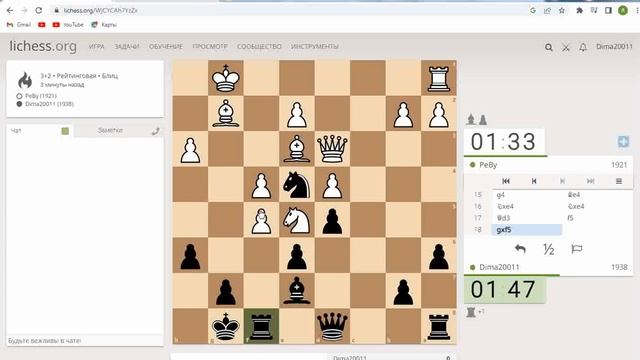Click the browser forward arrow

(24, 10)
